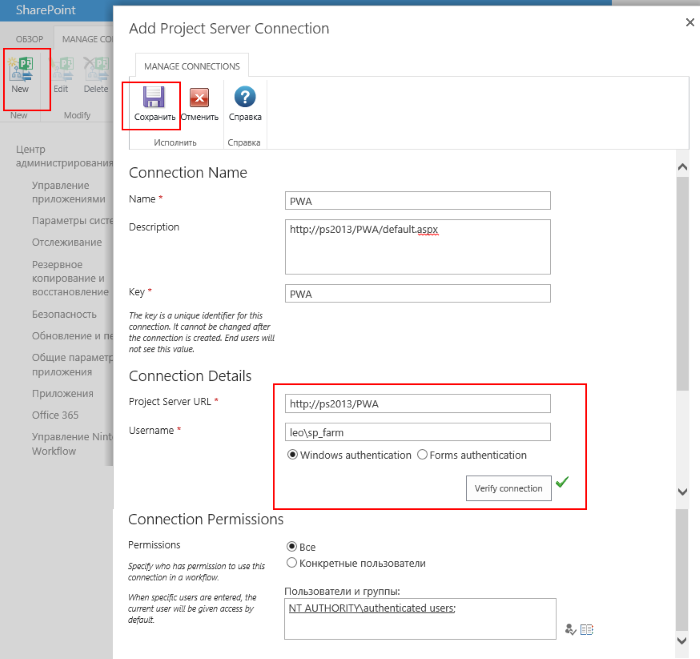Click the check names icon by users box
Viewport: 700px width, 659px height.
tap(570, 630)
